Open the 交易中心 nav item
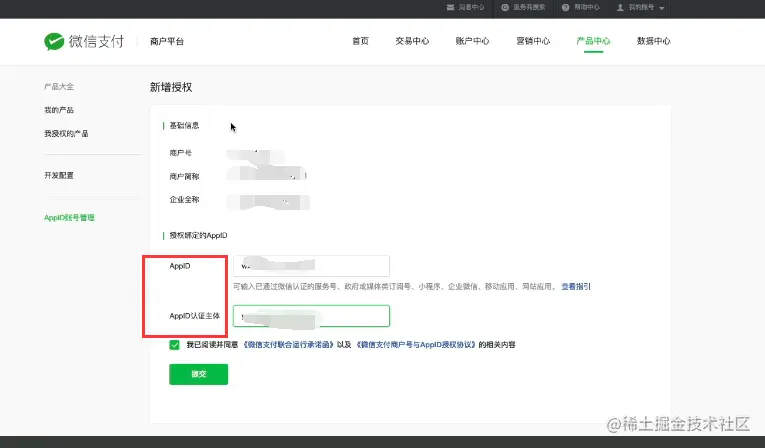765x448 pixels. [x=412, y=41]
